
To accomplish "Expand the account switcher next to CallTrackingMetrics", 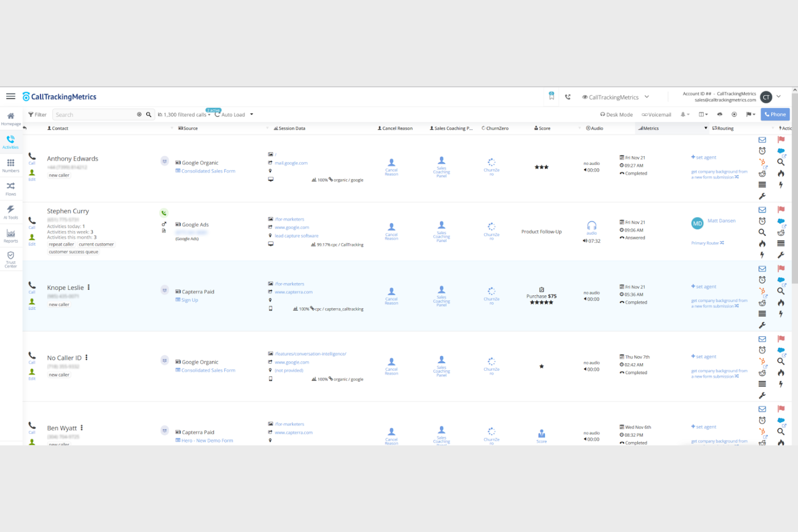I will (646, 97).
